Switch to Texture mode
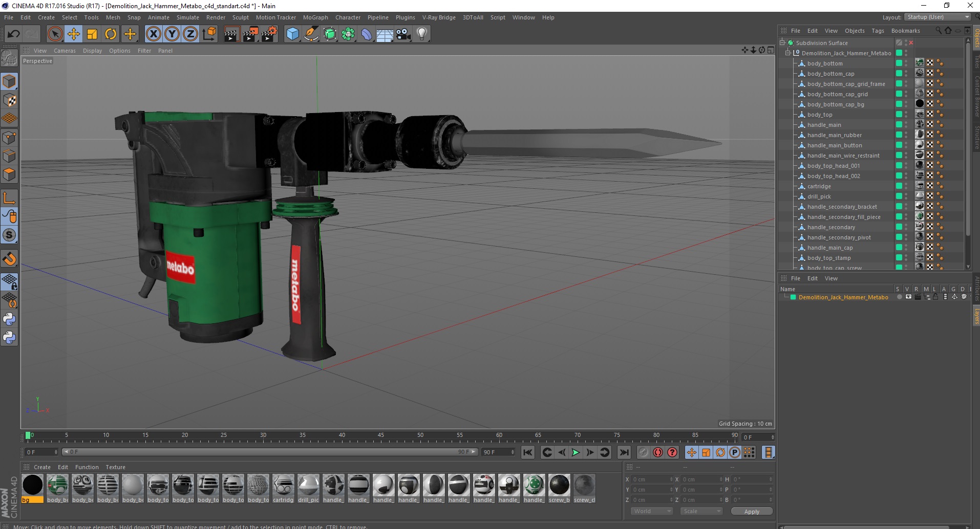 9,100
